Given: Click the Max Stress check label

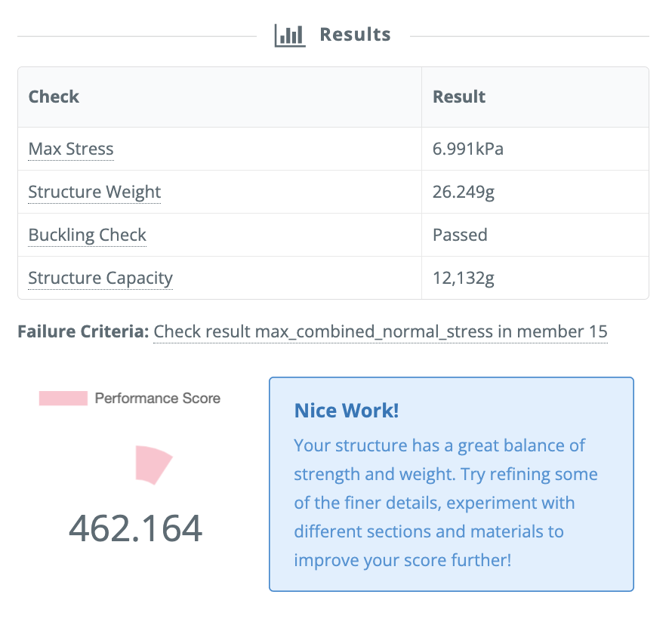Looking at the screenshot, I should pyautogui.click(x=71, y=149).
